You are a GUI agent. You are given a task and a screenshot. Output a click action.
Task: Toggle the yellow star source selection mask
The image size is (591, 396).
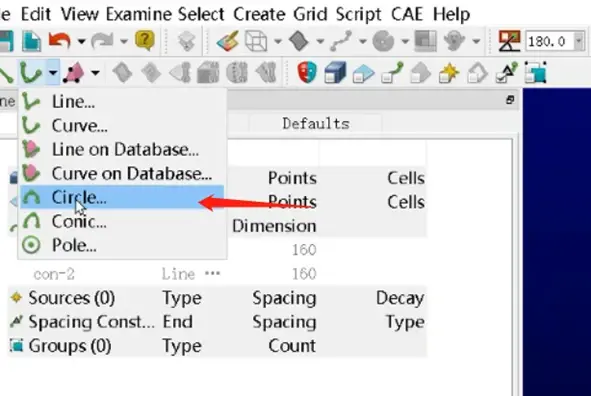coord(449,72)
